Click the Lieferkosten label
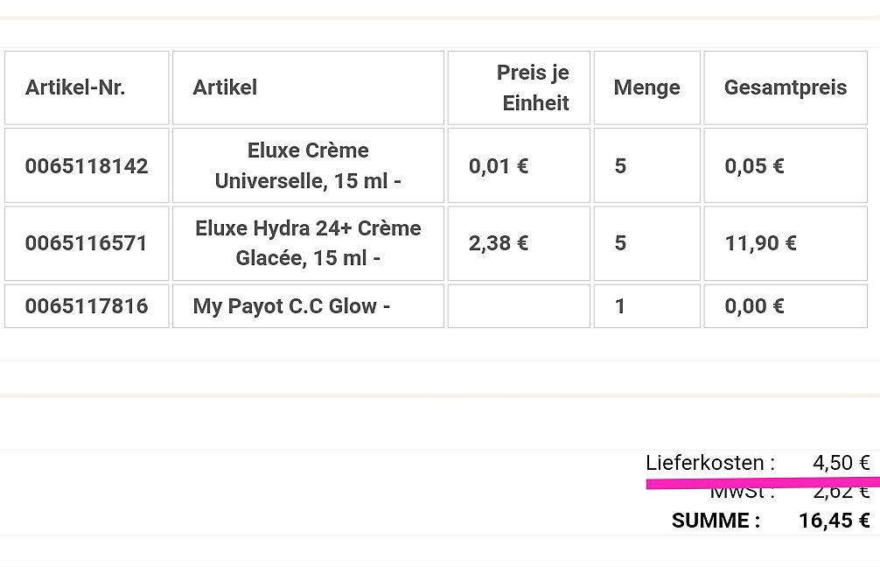Image resolution: width=880 pixels, height=588 pixels. pos(710,463)
